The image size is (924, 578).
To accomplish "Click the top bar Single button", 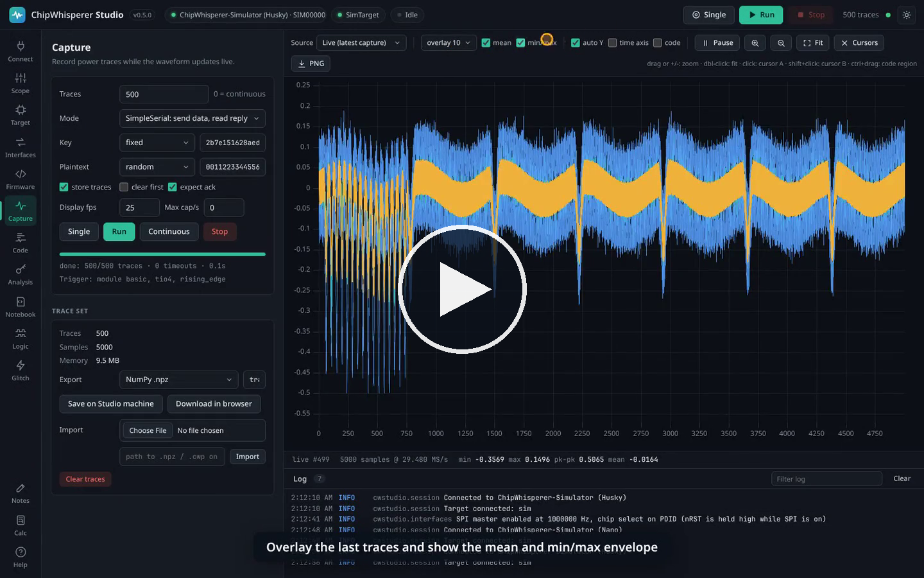I will pyautogui.click(x=708, y=15).
